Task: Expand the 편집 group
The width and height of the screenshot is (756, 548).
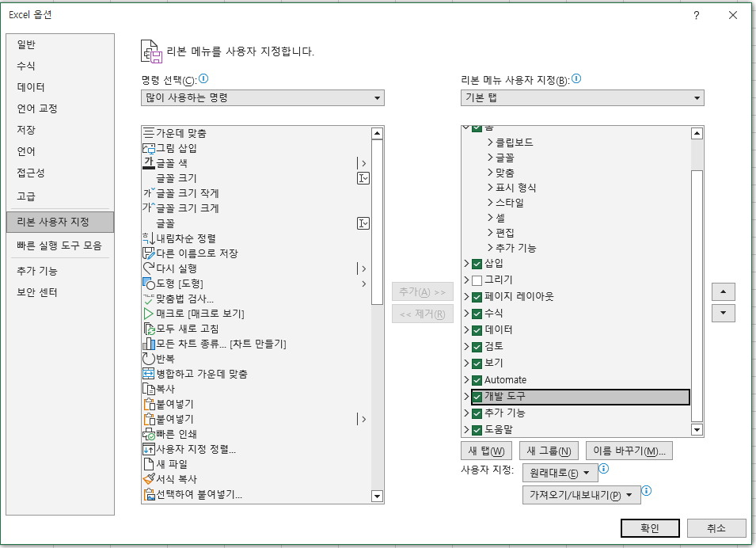Action: (x=490, y=233)
